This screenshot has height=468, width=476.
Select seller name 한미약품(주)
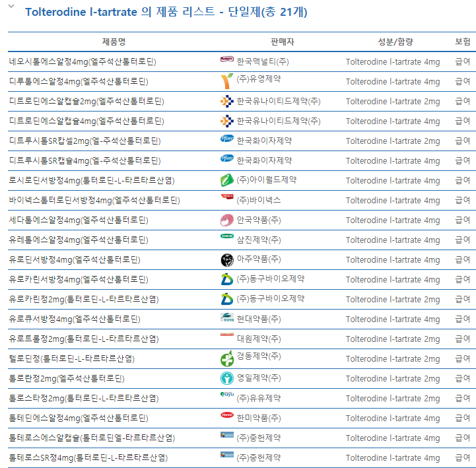point(259,418)
